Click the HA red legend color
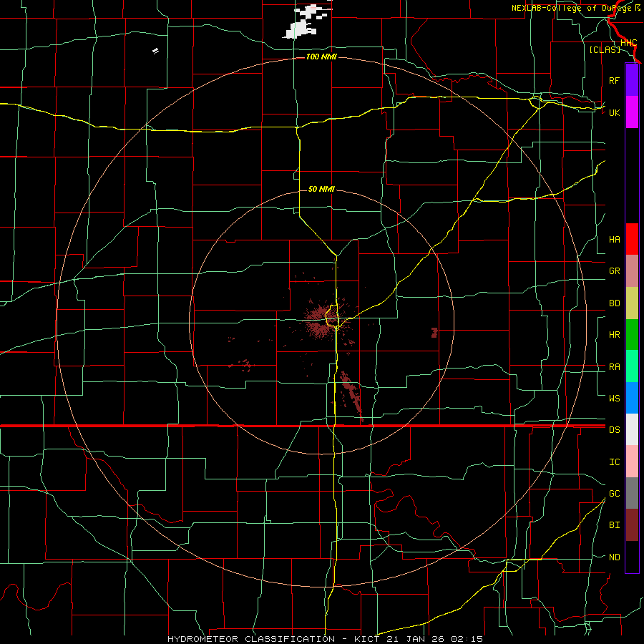The width and height of the screenshot is (644, 644). click(x=632, y=239)
